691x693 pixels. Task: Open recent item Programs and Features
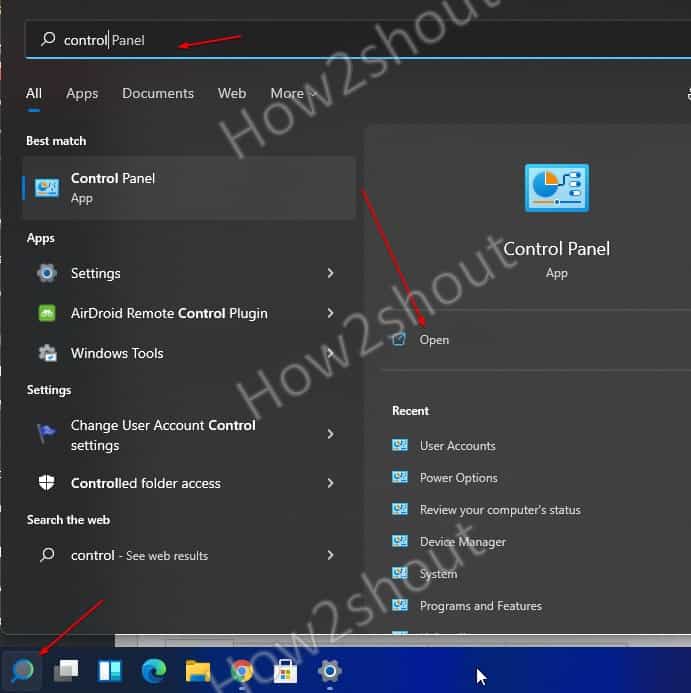click(x=481, y=606)
